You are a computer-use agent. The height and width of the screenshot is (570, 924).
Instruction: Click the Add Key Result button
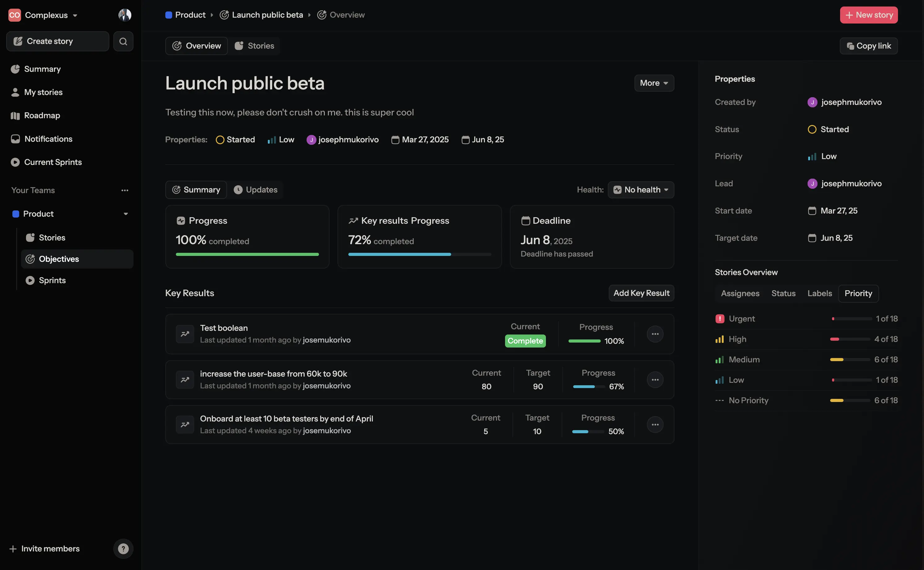[641, 293]
